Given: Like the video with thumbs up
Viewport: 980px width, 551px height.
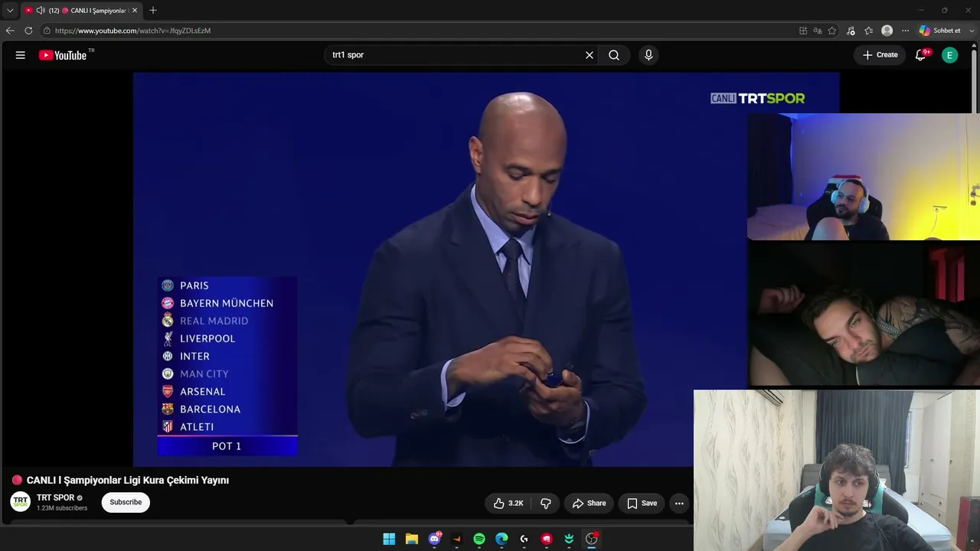Looking at the screenshot, I should (x=508, y=503).
